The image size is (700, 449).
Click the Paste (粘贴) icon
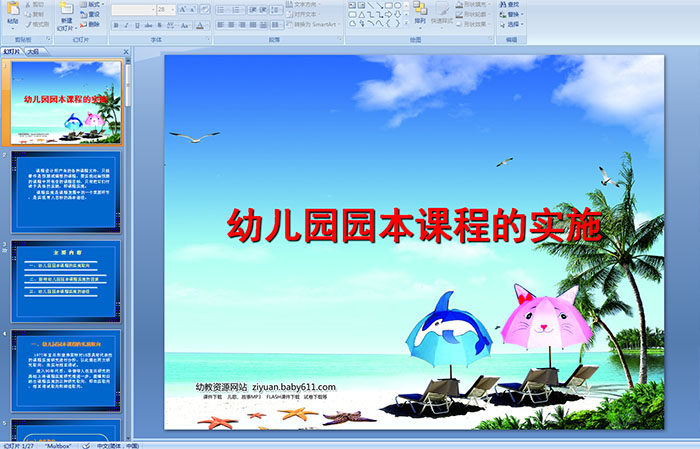pyautogui.click(x=13, y=8)
